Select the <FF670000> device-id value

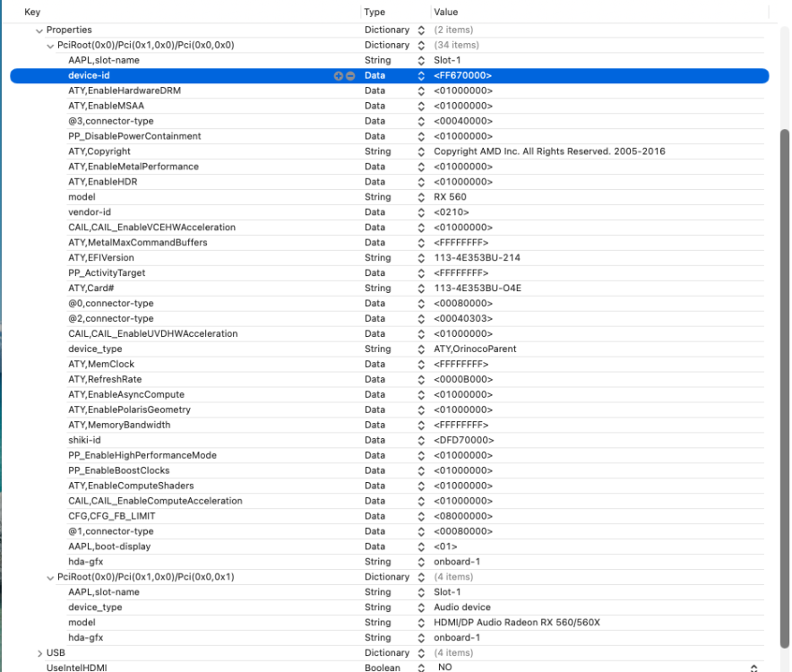pos(462,76)
